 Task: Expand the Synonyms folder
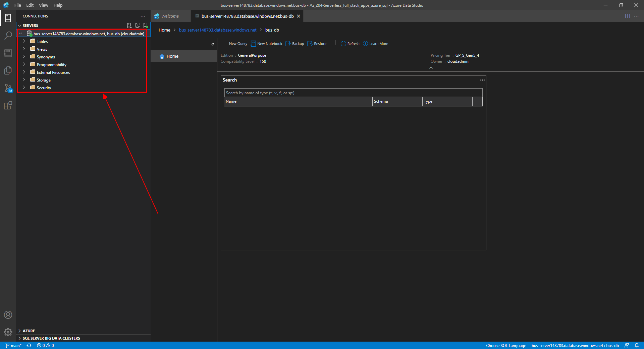(x=24, y=57)
